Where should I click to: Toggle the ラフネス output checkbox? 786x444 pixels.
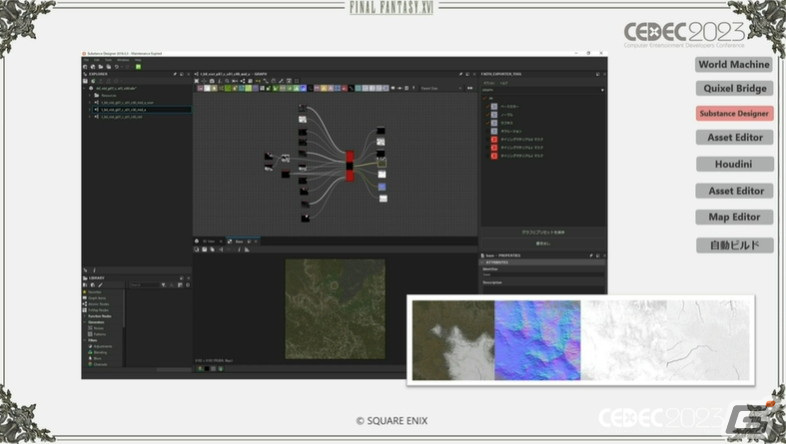(487, 123)
